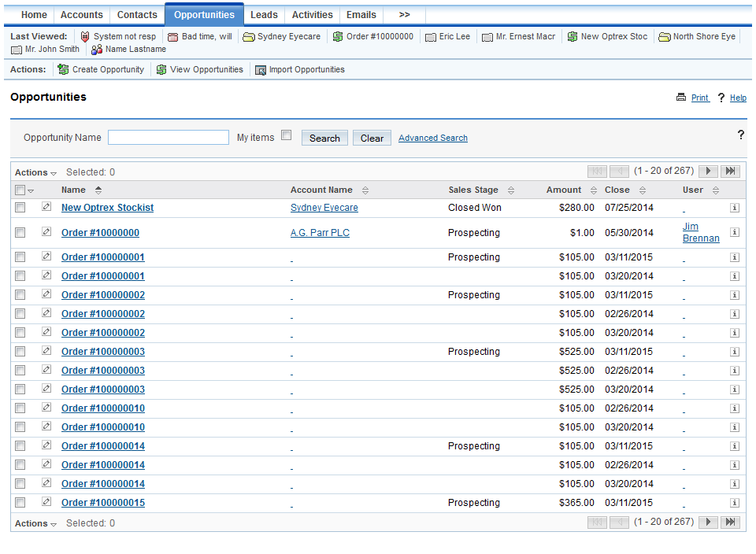Open the Leads tab

pos(265,14)
